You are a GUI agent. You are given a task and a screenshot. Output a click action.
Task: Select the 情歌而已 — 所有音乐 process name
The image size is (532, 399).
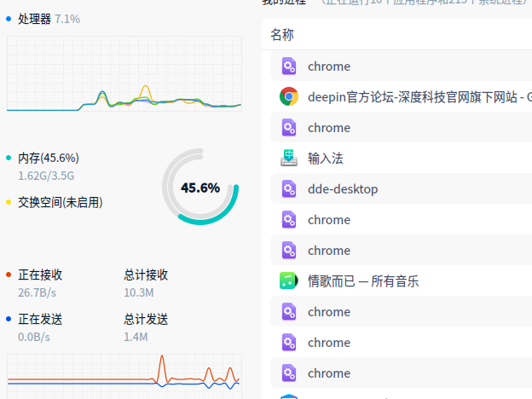[363, 280]
